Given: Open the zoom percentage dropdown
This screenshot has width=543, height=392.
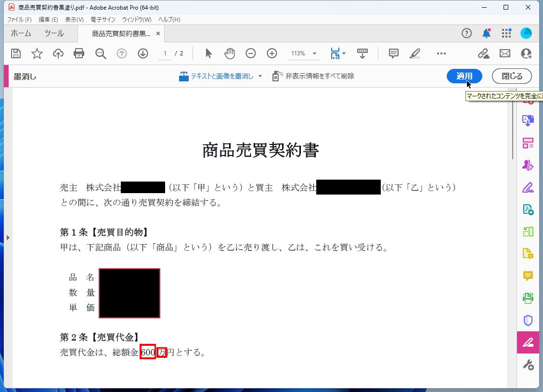Looking at the screenshot, I should (x=314, y=53).
